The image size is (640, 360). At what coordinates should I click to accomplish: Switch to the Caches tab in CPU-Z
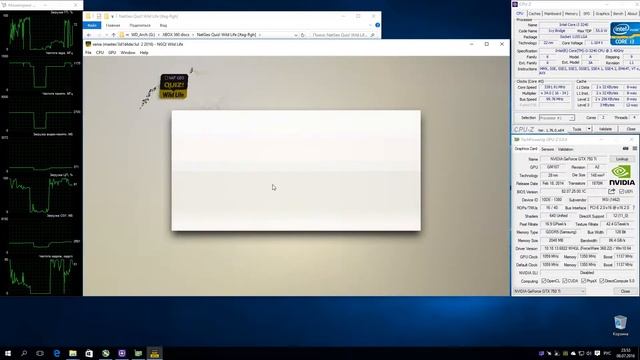pos(534,13)
